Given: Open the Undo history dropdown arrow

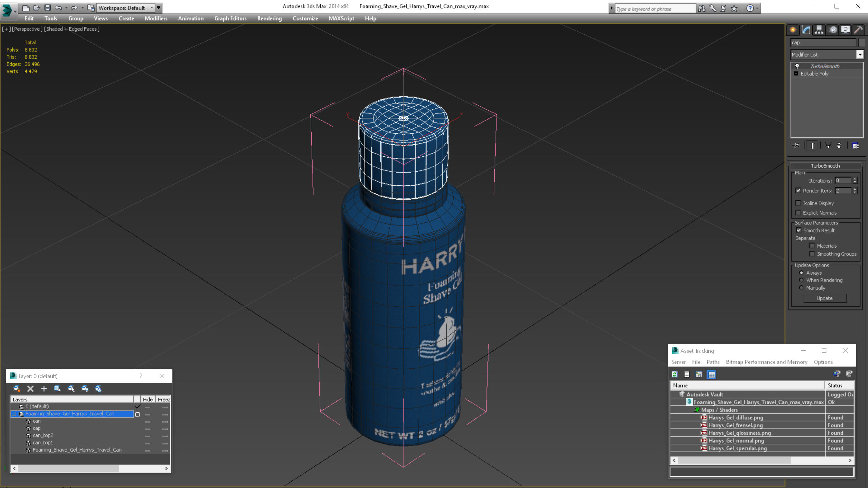Looking at the screenshot, I should pyautogui.click(x=66, y=8).
